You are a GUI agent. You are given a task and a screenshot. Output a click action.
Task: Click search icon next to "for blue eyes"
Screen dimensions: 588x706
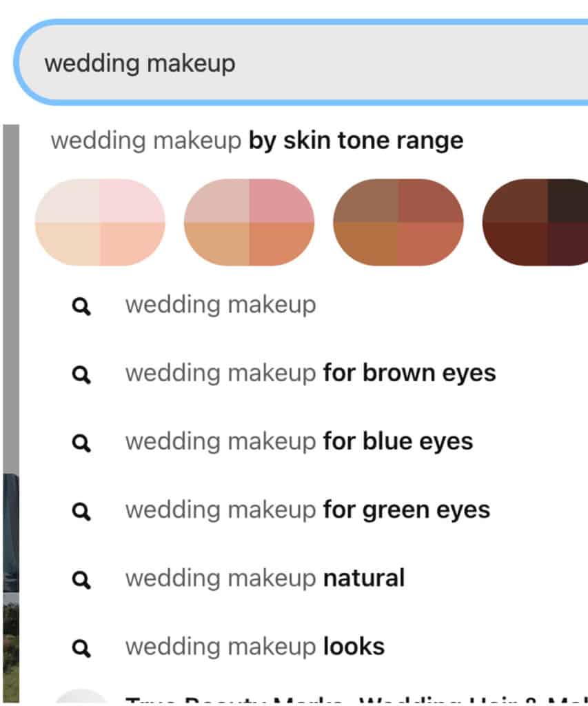pyautogui.click(x=81, y=443)
